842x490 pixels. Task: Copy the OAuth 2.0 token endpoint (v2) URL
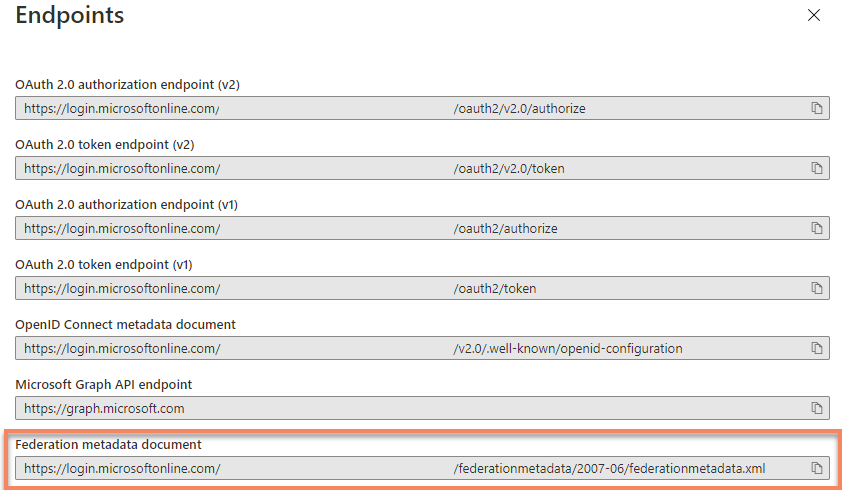[x=816, y=168]
